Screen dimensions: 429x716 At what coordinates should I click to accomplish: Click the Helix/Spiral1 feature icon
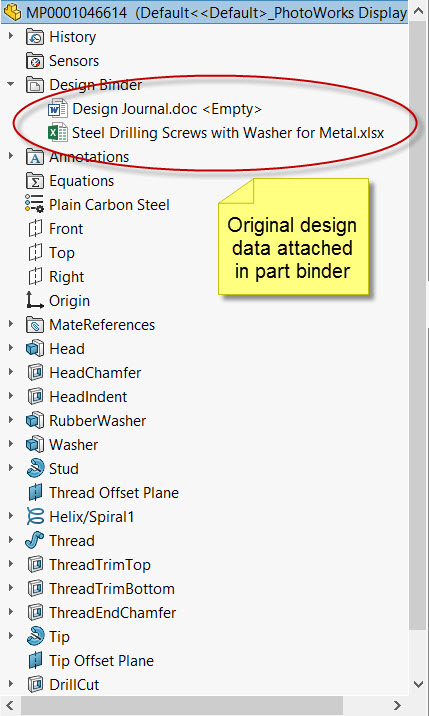(x=35, y=517)
